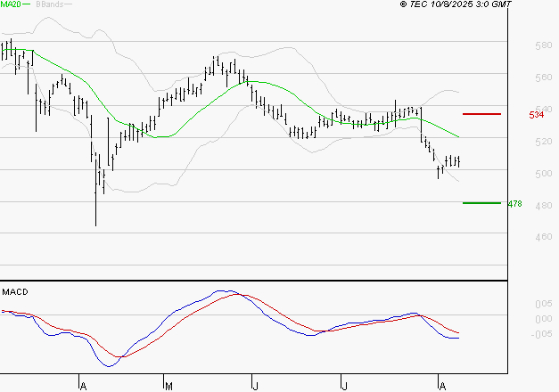This screenshot has height=392, width=559.
Task: Click the 560 price axis label
Action: [544, 78]
